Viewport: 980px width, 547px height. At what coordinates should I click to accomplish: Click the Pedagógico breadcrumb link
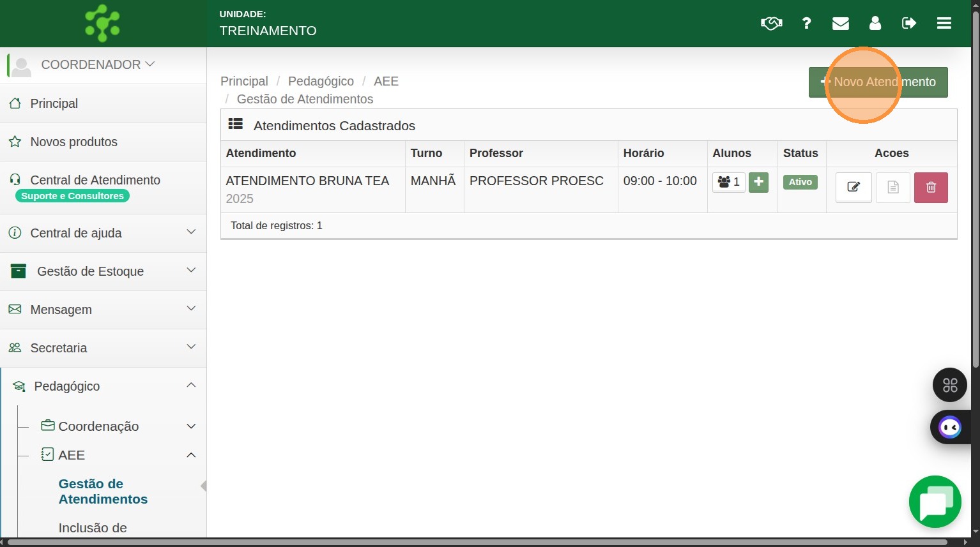tap(321, 81)
